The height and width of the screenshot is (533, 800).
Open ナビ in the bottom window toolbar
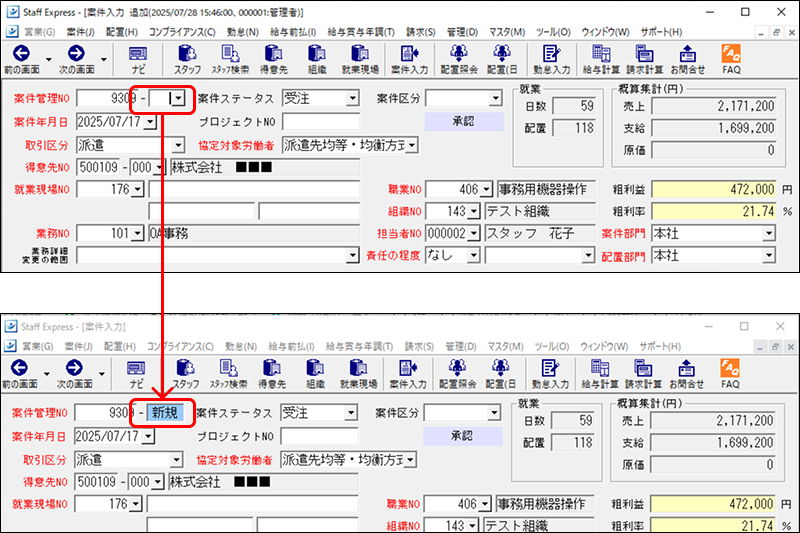[x=136, y=374]
